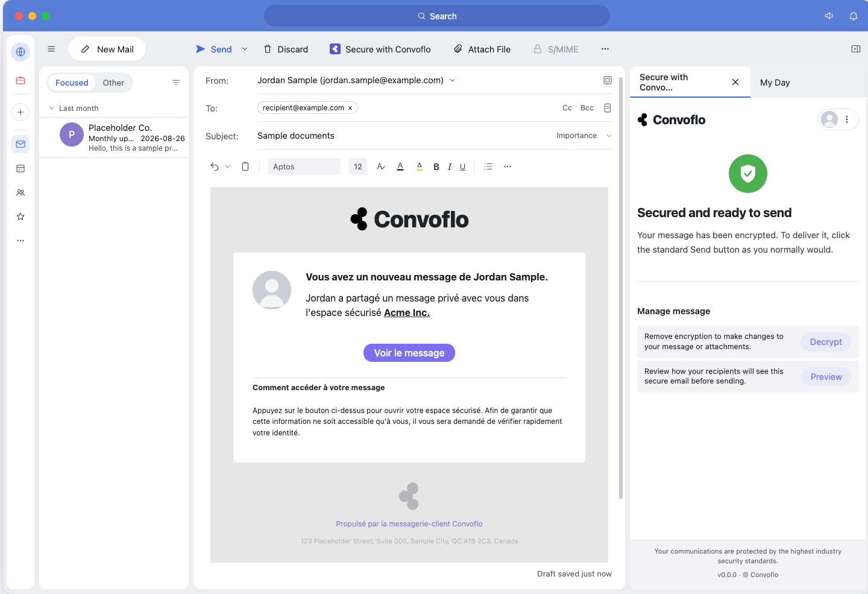Toggle the side panel layout icon
This screenshot has width=868, height=594.
point(856,49)
